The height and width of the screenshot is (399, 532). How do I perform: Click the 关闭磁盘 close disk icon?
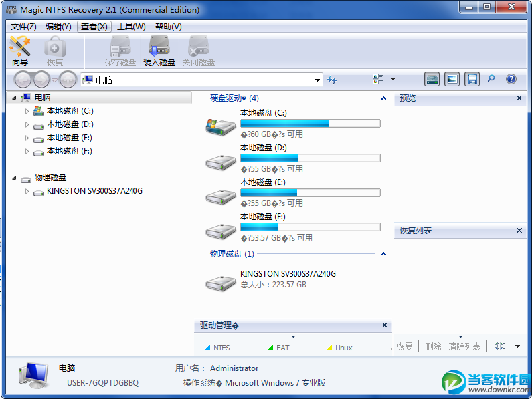pyautogui.click(x=199, y=51)
